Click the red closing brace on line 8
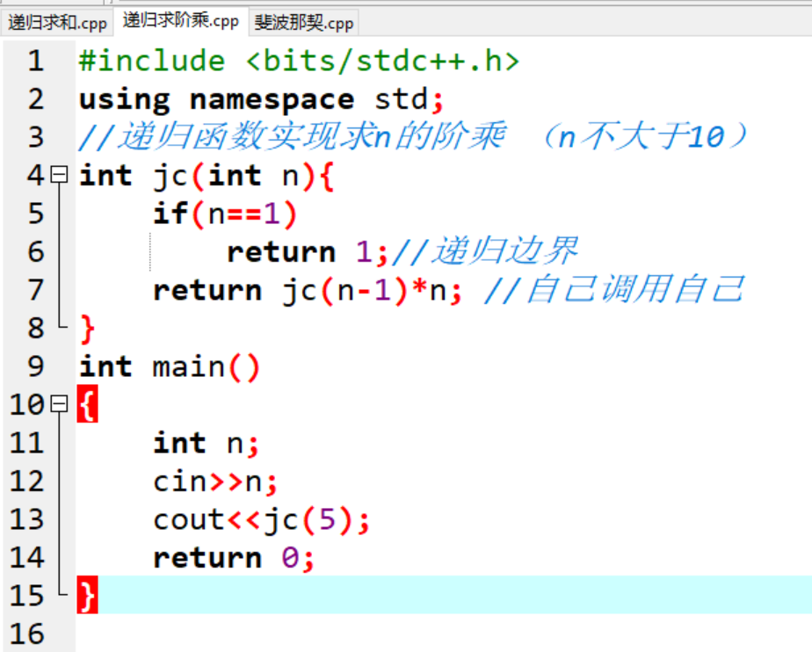The image size is (812, 652). pyautogui.click(x=87, y=329)
